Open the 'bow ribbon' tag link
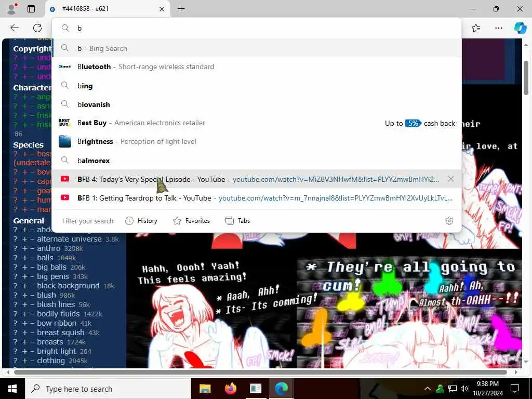The image size is (532, 399). [x=57, y=323]
